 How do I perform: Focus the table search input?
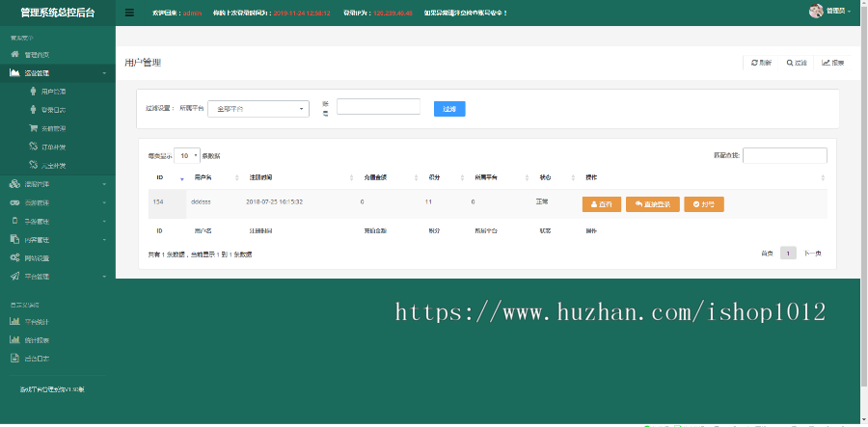click(x=785, y=155)
